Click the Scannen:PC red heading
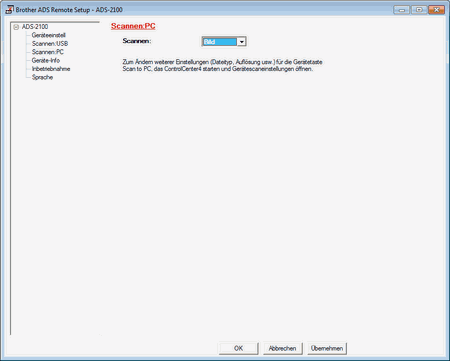The image size is (450, 361). (x=133, y=26)
